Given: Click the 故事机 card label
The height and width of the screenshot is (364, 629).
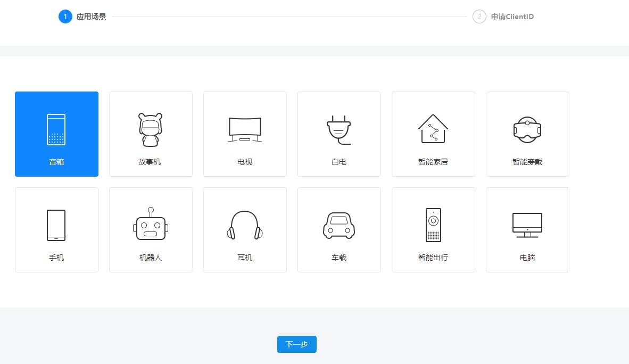Looking at the screenshot, I should tap(151, 162).
